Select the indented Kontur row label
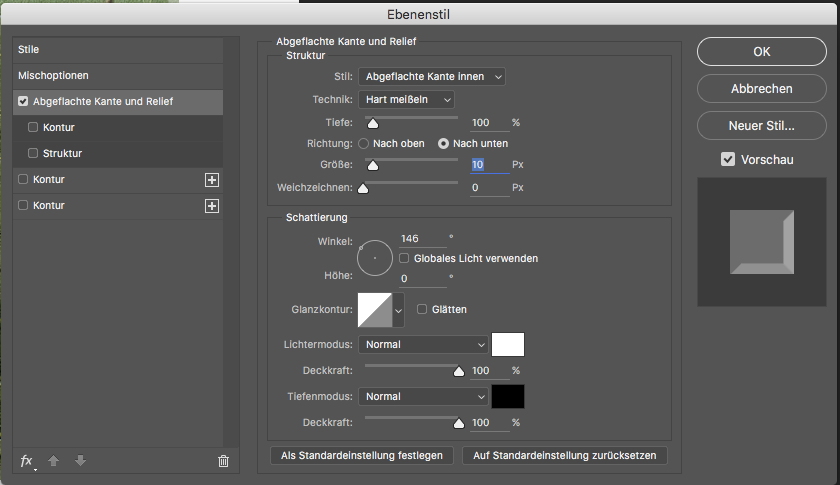 59,128
